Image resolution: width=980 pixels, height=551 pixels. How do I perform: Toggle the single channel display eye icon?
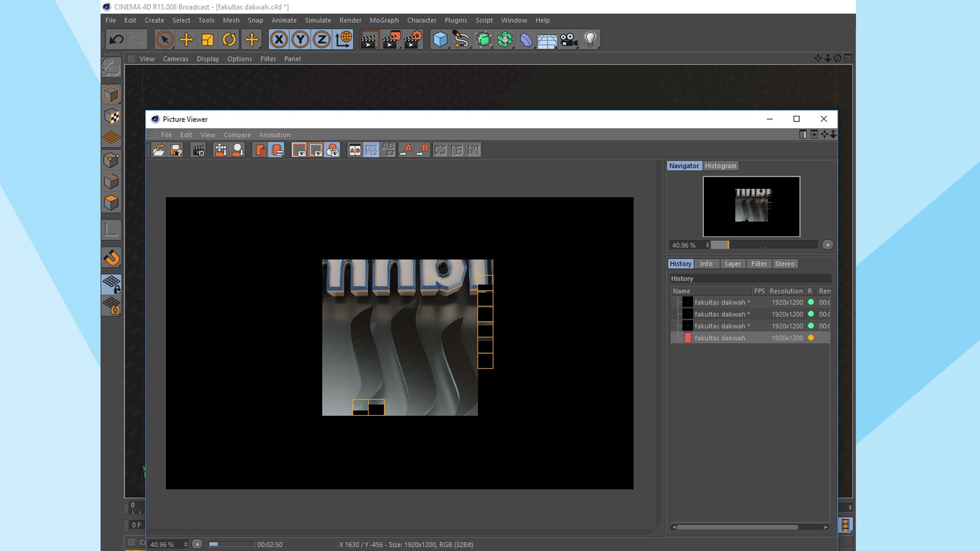pyautogui.click(x=316, y=150)
